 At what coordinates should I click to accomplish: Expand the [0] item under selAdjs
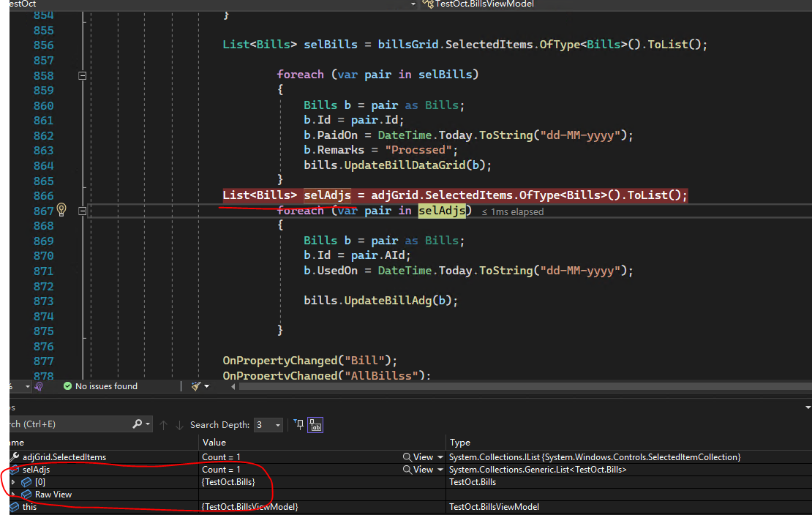[x=13, y=482]
